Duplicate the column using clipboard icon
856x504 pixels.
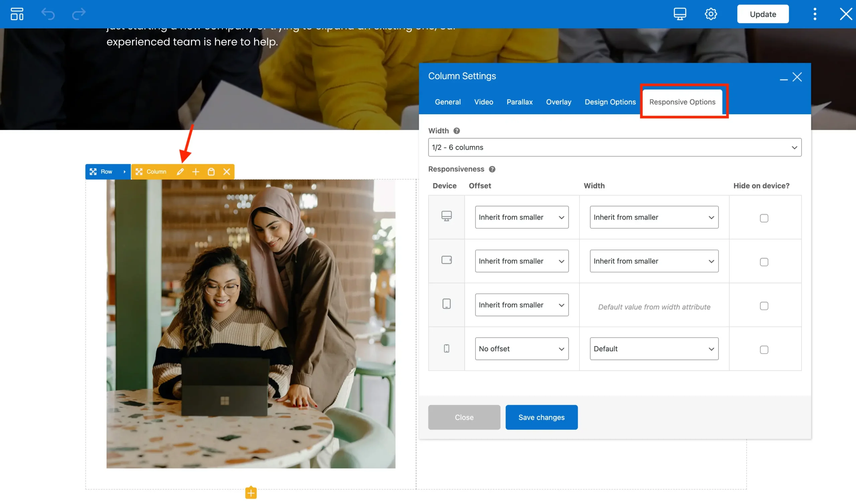[211, 171]
